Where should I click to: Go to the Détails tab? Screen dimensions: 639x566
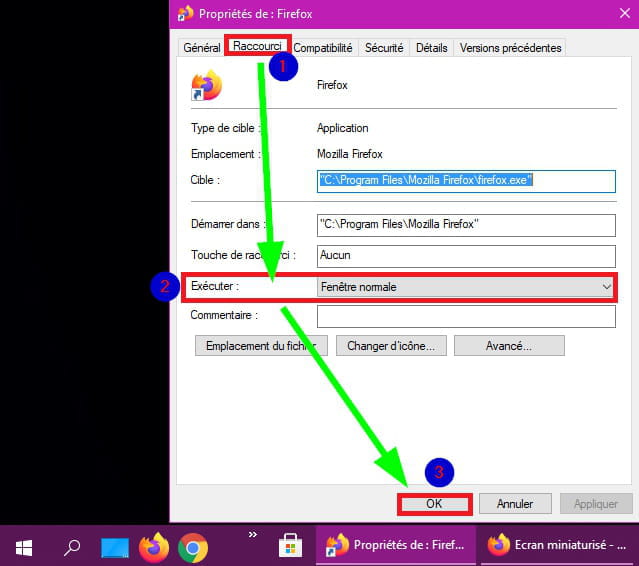tap(432, 48)
